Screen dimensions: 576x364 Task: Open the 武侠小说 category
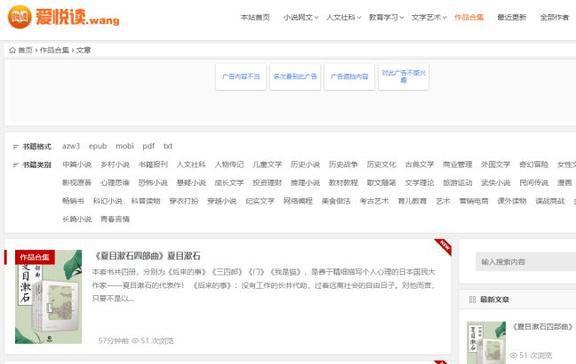496,183
